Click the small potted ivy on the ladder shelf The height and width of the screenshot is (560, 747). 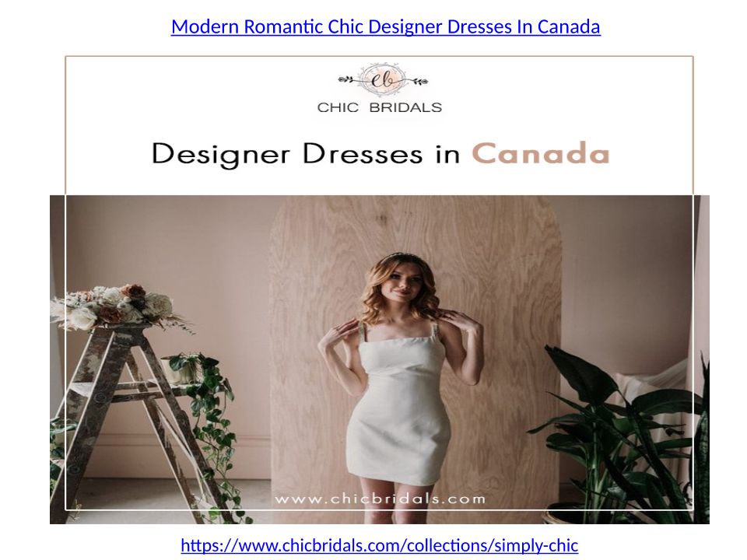(184, 368)
